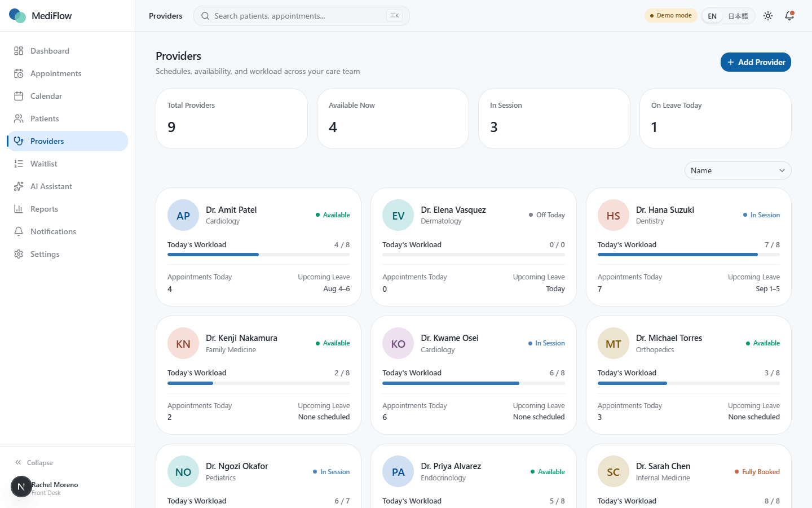Click the Patients people icon
The image size is (812, 508).
(19, 119)
